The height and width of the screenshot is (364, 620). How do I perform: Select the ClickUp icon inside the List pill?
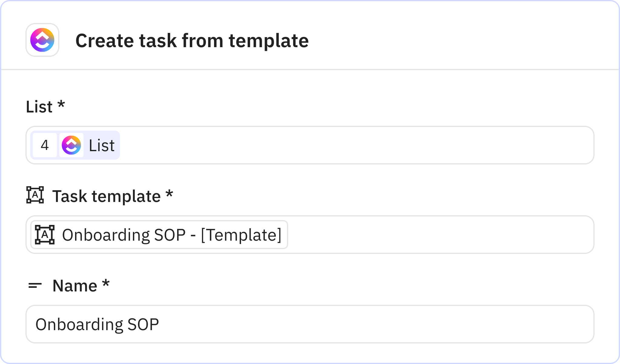point(71,145)
